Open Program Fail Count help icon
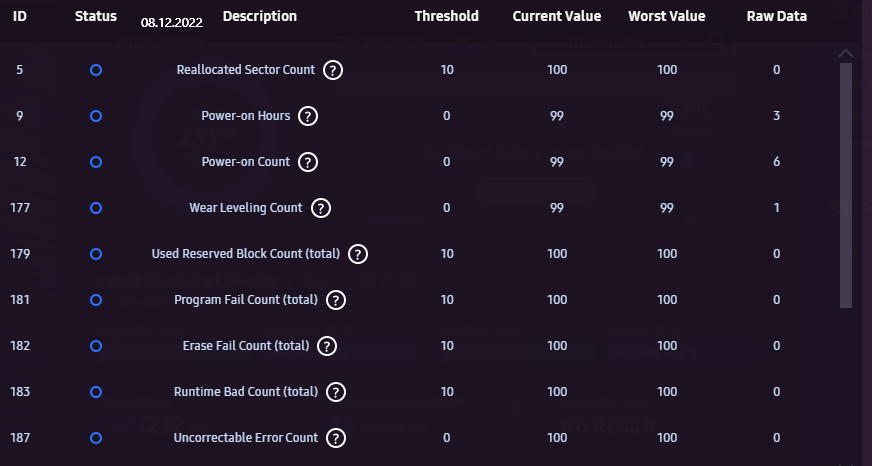Image resolution: width=872 pixels, height=466 pixels. (x=336, y=300)
